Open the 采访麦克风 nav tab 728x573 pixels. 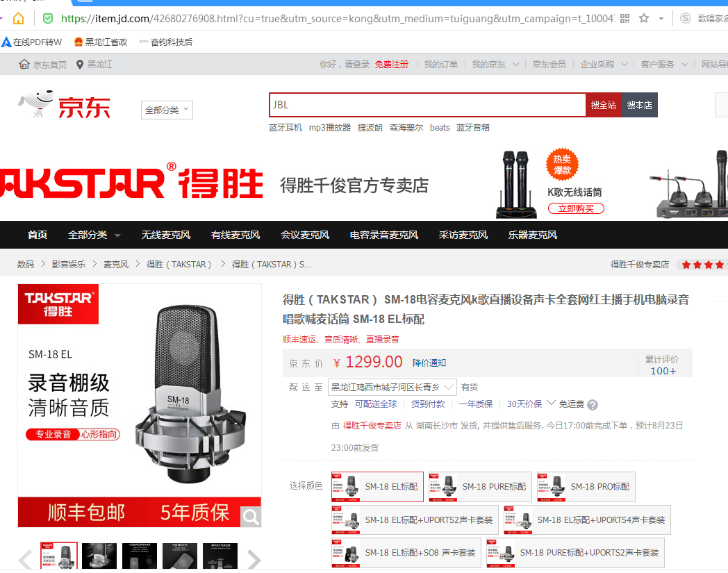coord(463,235)
